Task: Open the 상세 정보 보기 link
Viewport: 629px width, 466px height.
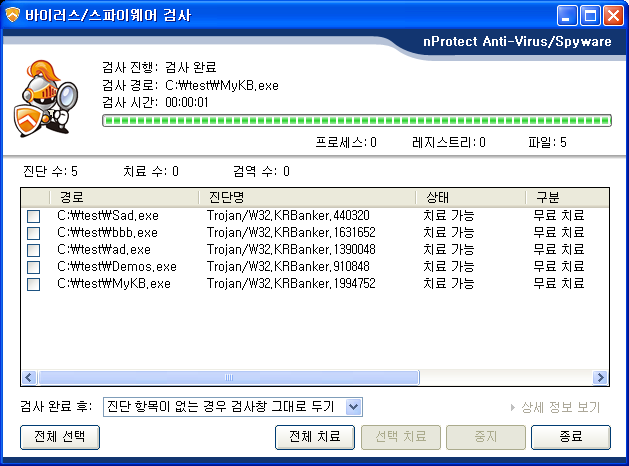Action: tap(560, 407)
